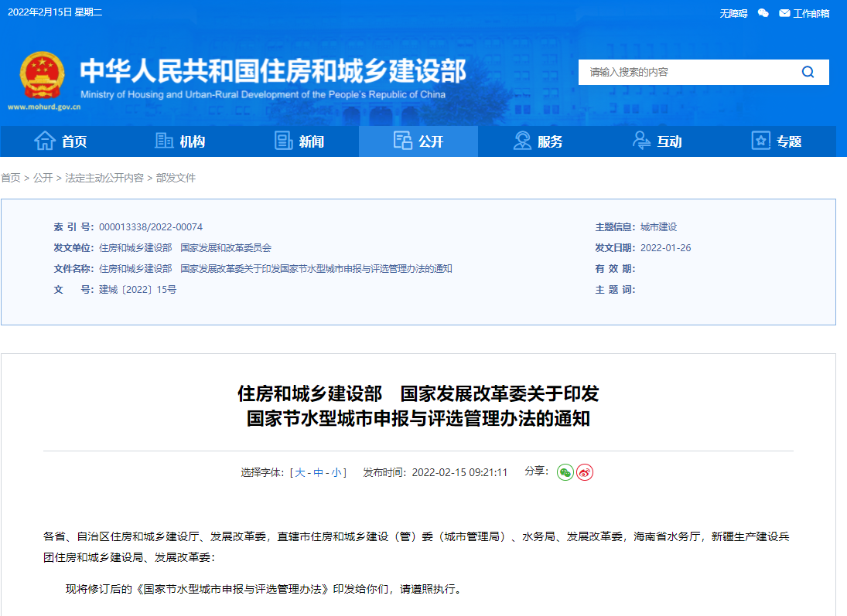Click the 无障碍 accessibility link
The width and height of the screenshot is (847, 616).
[733, 13]
